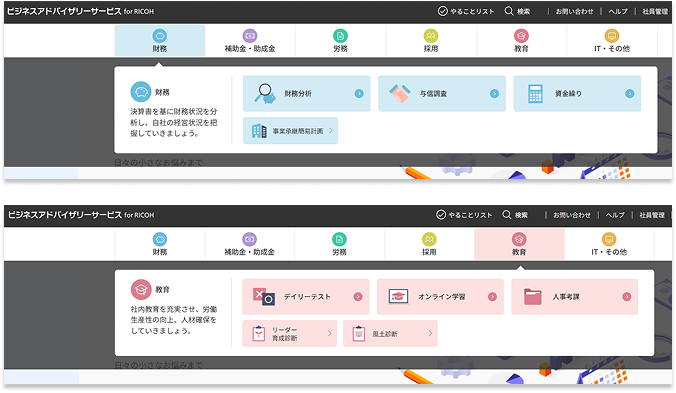
Task: Click large graduation cap icon in 教育 panel heading
Action: [141, 289]
